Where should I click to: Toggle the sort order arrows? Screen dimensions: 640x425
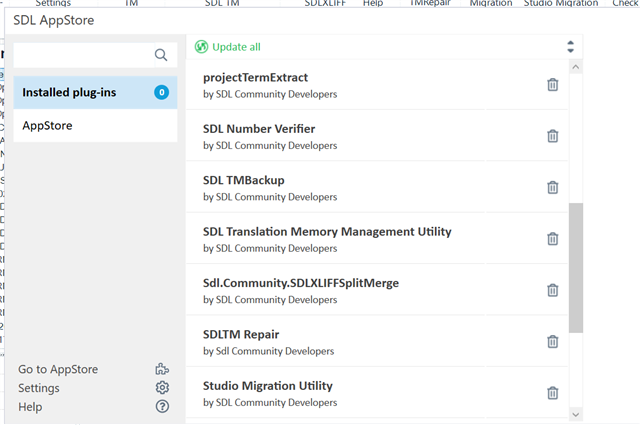point(571,47)
